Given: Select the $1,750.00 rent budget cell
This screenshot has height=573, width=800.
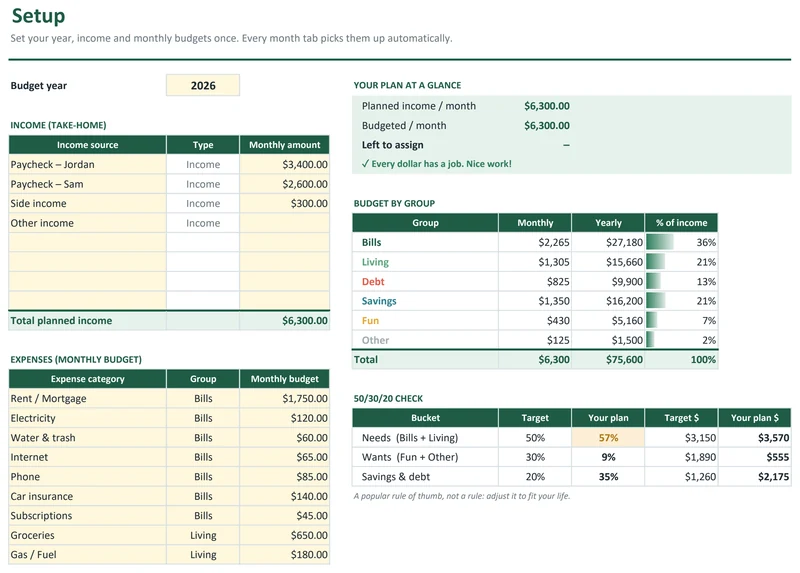Looking at the screenshot, I should (284, 398).
